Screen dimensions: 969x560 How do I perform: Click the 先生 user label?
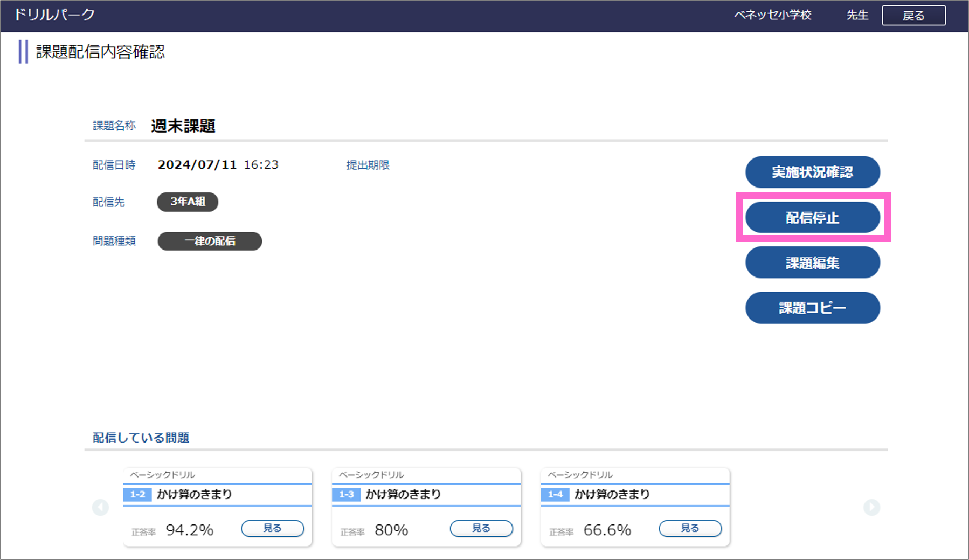pos(857,15)
